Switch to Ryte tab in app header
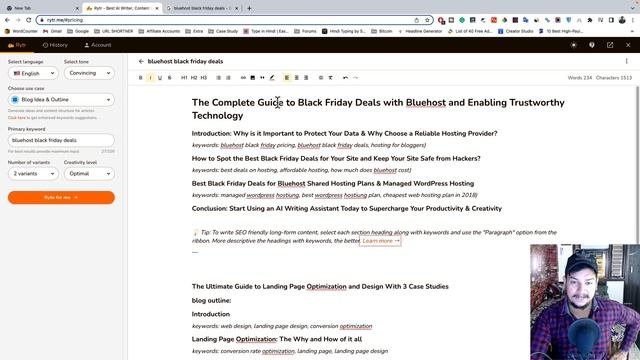 [x=17, y=45]
